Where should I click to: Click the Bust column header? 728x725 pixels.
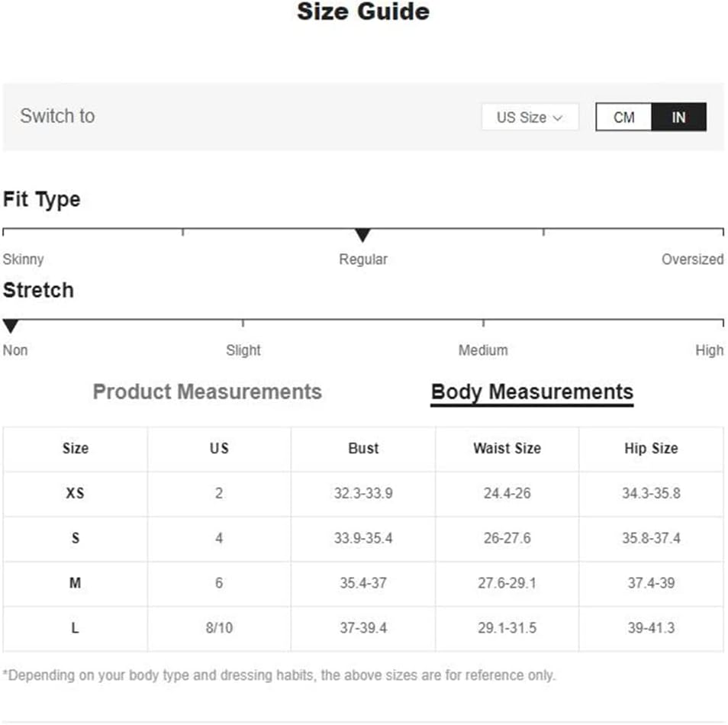[363, 449]
